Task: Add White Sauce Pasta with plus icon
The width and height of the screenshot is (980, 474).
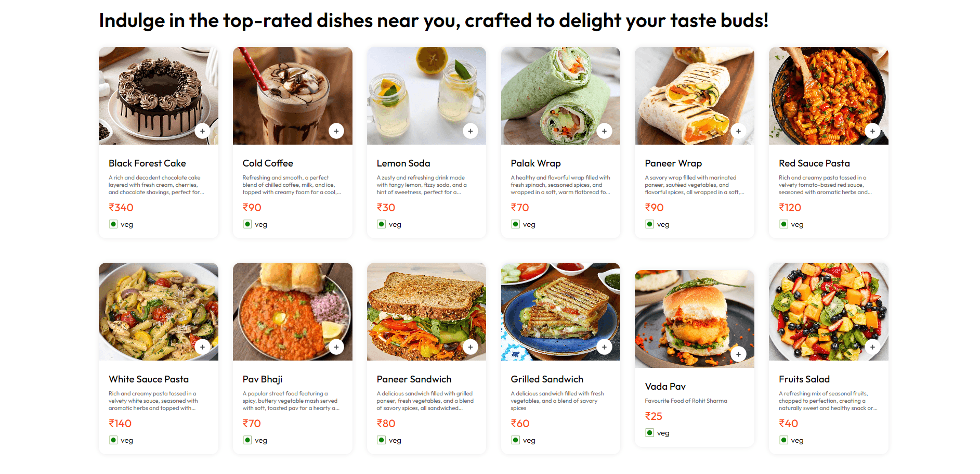Action: [x=202, y=347]
